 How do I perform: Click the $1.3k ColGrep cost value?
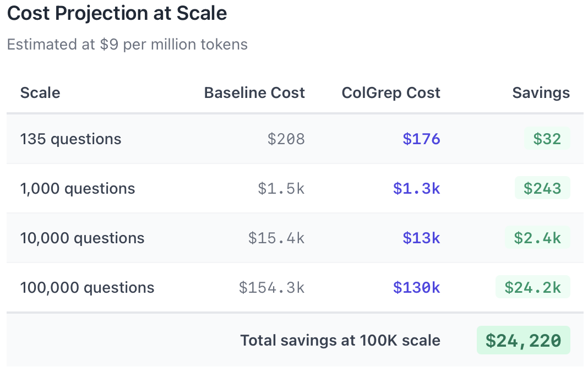[416, 188]
